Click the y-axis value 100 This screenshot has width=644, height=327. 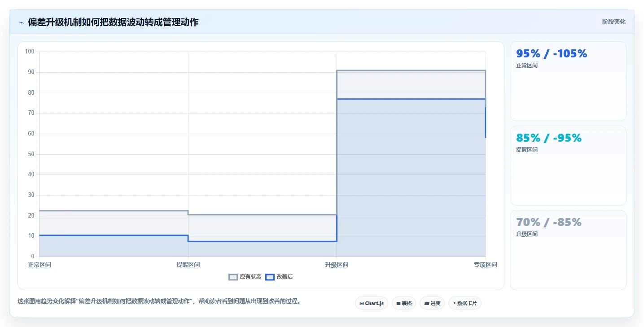coord(30,52)
